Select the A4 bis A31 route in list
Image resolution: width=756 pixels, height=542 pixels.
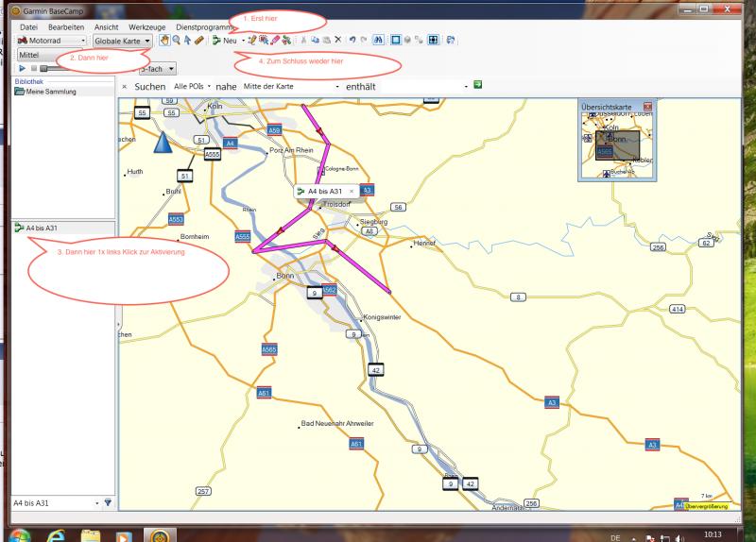[42, 228]
